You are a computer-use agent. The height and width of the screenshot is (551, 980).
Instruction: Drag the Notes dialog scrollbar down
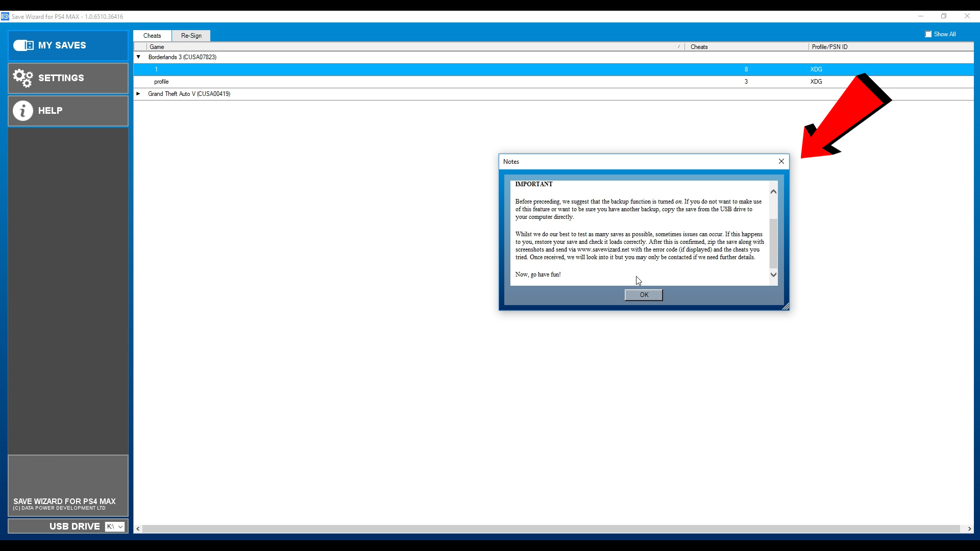coord(773,274)
